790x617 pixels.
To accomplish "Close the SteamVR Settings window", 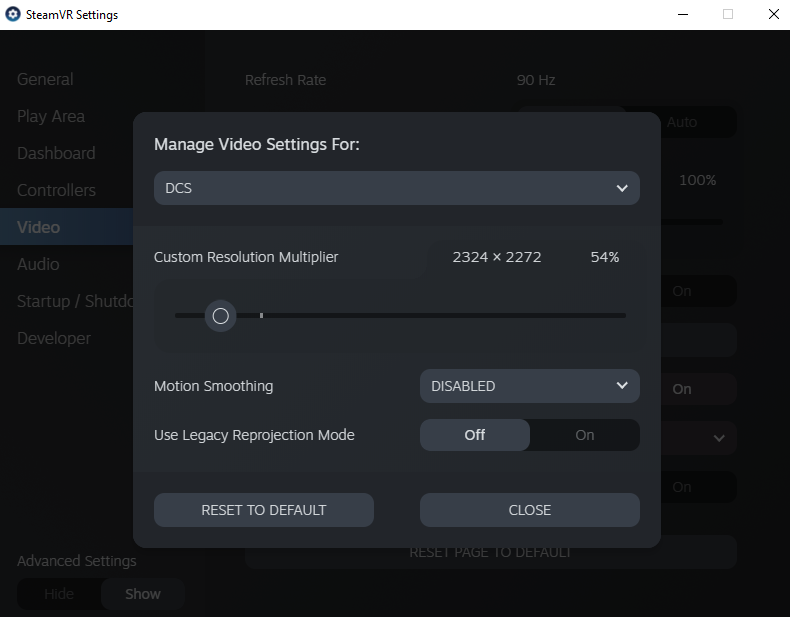I will click(x=773, y=14).
